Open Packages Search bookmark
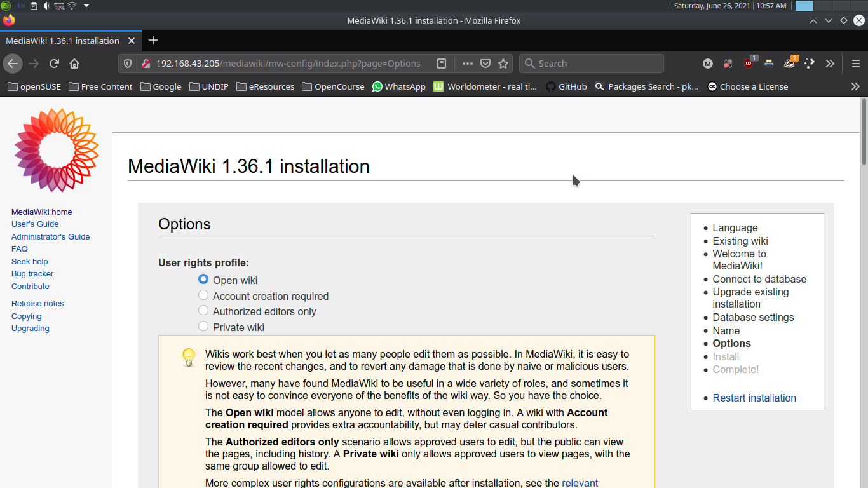This screenshot has height=488, width=868. click(647, 86)
